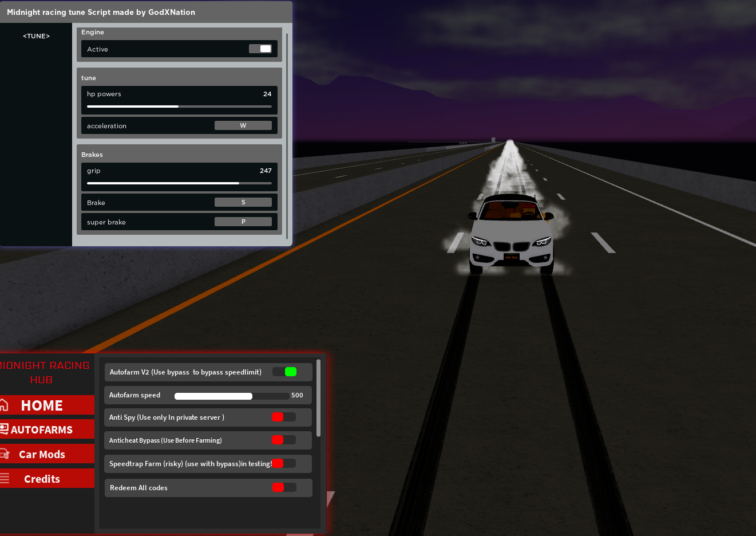Disable the Autofarm V2 toggle
756x536 pixels.
(x=284, y=372)
